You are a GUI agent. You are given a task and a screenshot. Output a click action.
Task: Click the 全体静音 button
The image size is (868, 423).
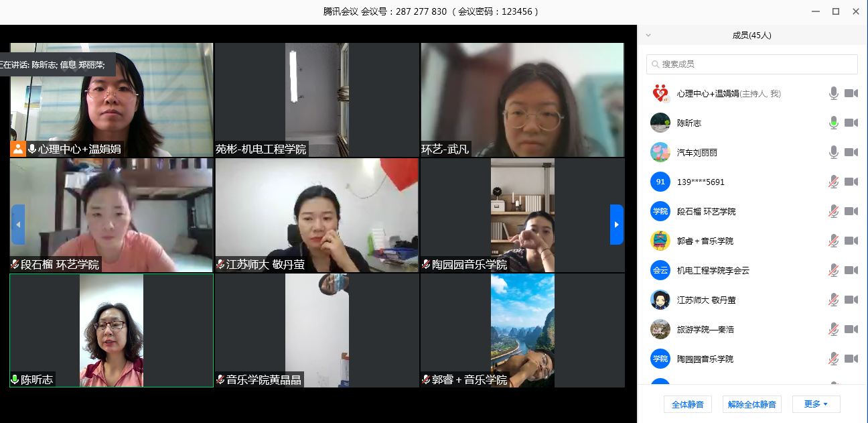(688, 404)
